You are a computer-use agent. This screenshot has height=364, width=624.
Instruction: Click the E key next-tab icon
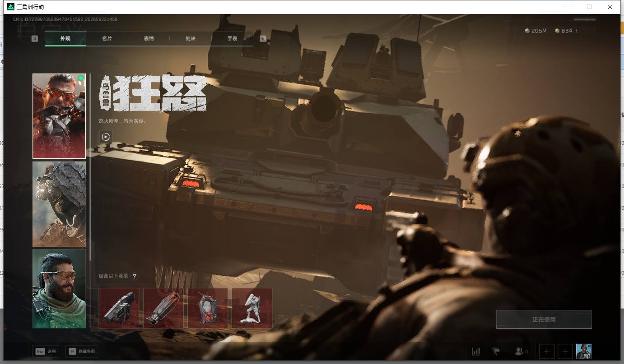263,38
